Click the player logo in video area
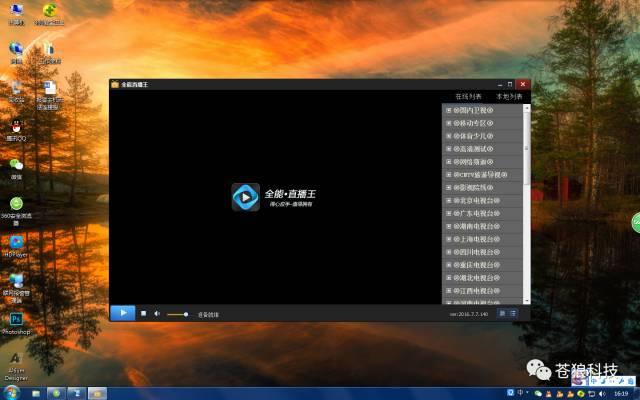This screenshot has width=640, height=400. coord(246,197)
